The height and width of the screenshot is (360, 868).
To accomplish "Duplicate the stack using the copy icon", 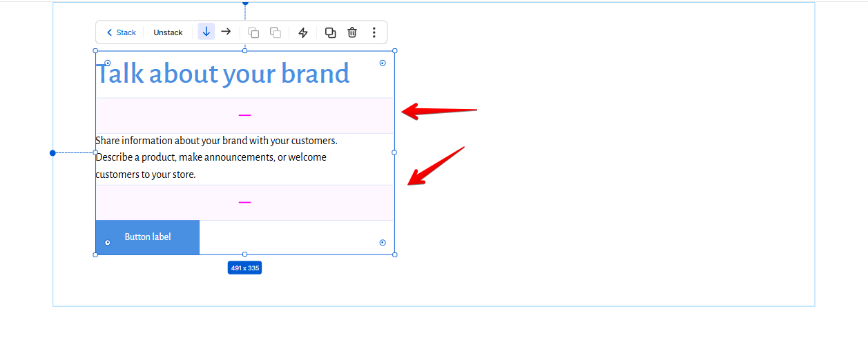I will [x=330, y=32].
